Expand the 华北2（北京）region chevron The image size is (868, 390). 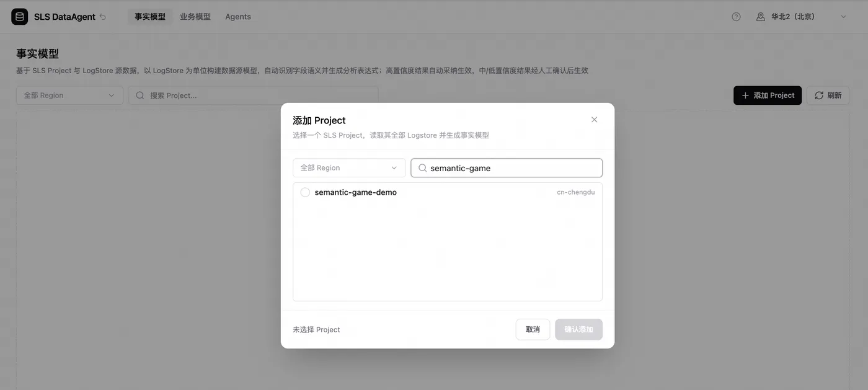pyautogui.click(x=843, y=17)
